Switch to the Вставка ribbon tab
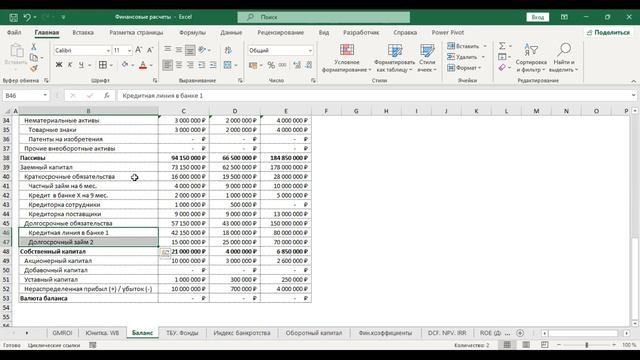Viewport: 640px width, 360px height. click(x=83, y=32)
